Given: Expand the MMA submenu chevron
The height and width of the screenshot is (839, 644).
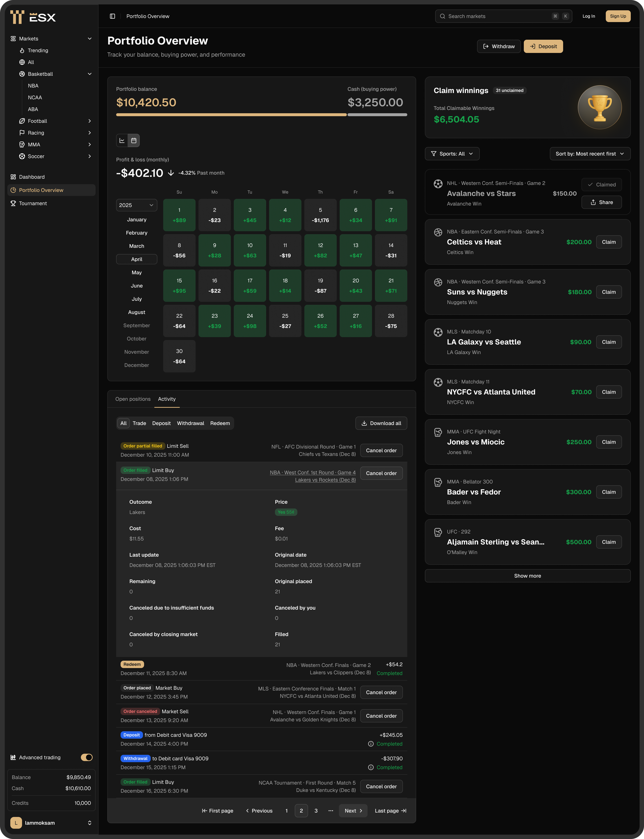Looking at the screenshot, I should point(90,144).
